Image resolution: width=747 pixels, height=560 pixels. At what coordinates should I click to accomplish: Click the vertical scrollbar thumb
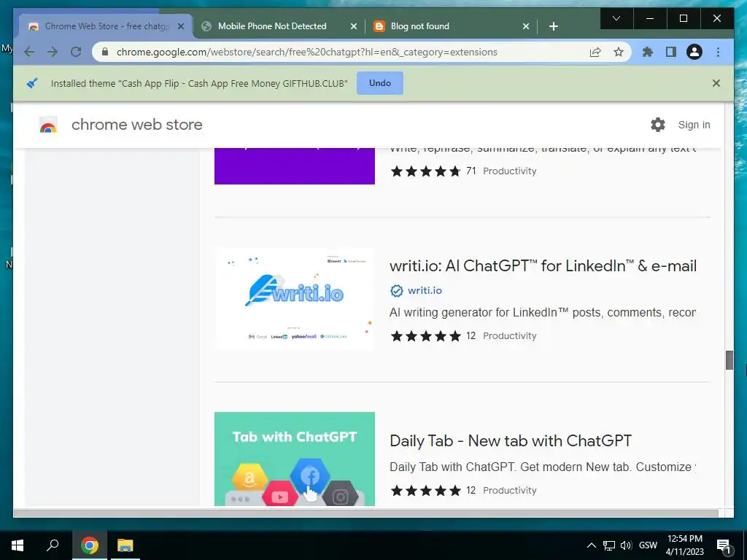tap(729, 360)
